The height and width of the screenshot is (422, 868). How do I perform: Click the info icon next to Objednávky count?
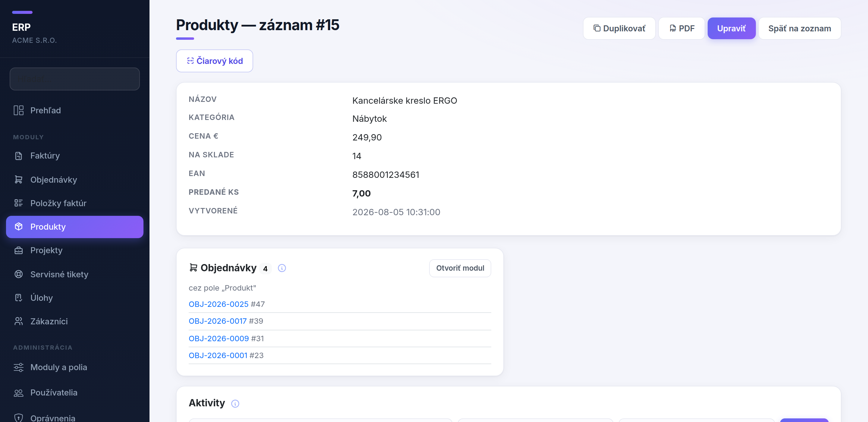282,268
